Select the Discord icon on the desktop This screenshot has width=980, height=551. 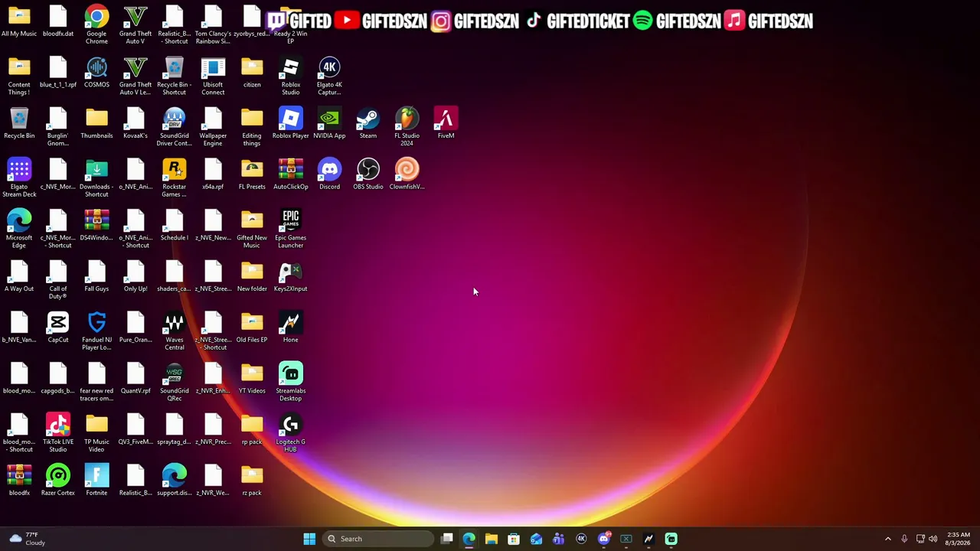click(329, 174)
